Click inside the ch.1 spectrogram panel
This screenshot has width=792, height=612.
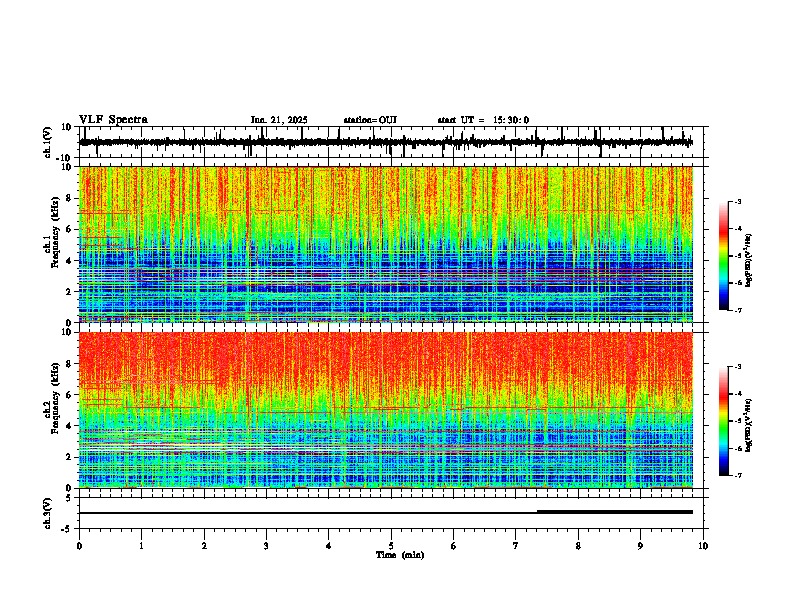point(386,244)
